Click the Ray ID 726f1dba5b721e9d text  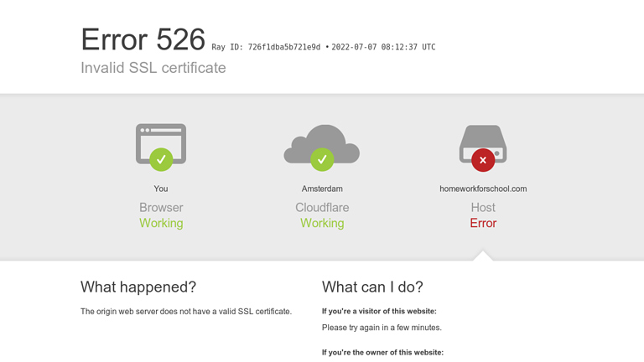click(266, 47)
